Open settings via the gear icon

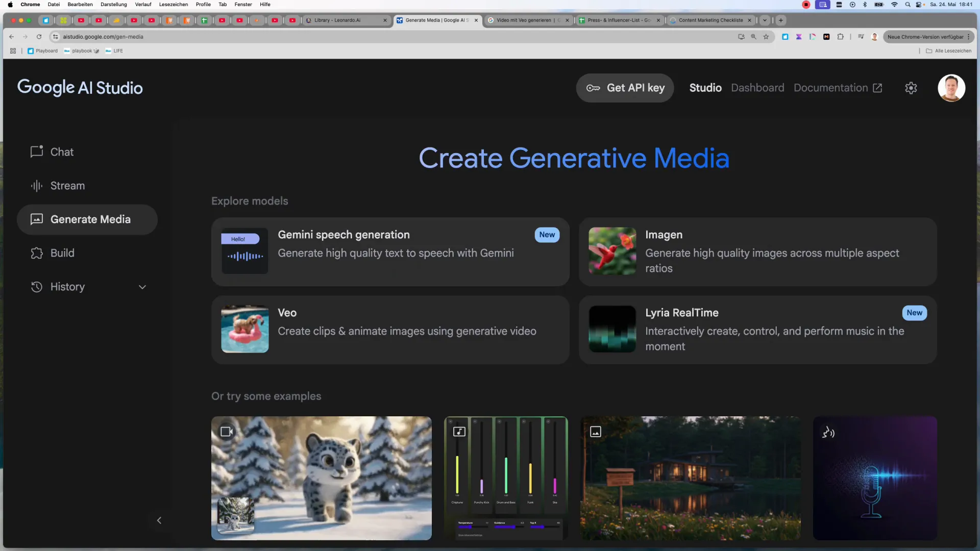coord(911,88)
